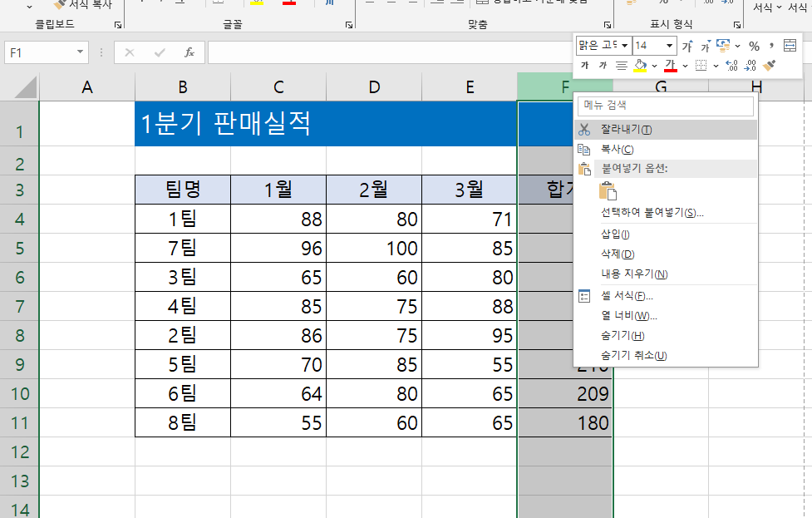Apply comma style in mini toolbar
The width and height of the screenshot is (812, 518).
(x=771, y=46)
